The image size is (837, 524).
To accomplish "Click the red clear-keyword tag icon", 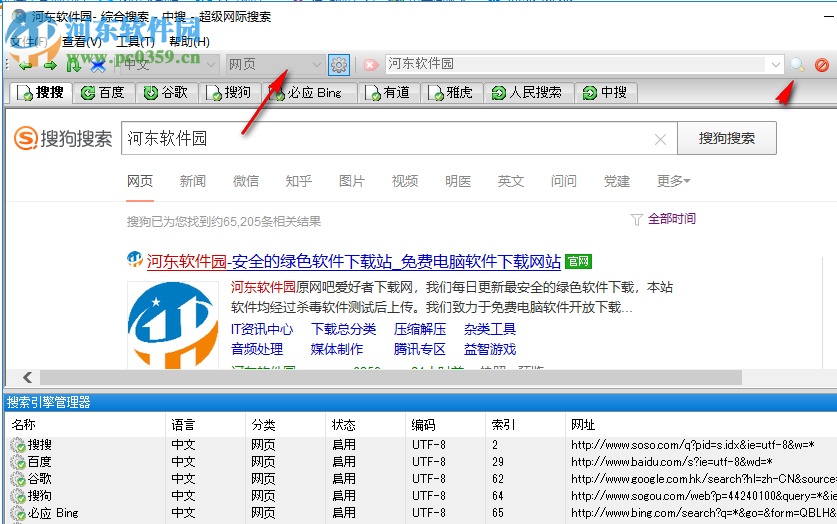I will coord(370,65).
